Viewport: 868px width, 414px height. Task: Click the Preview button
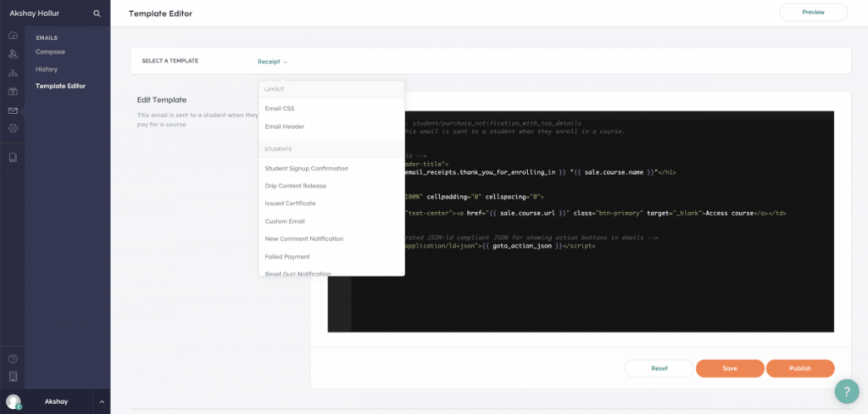click(x=813, y=12)
